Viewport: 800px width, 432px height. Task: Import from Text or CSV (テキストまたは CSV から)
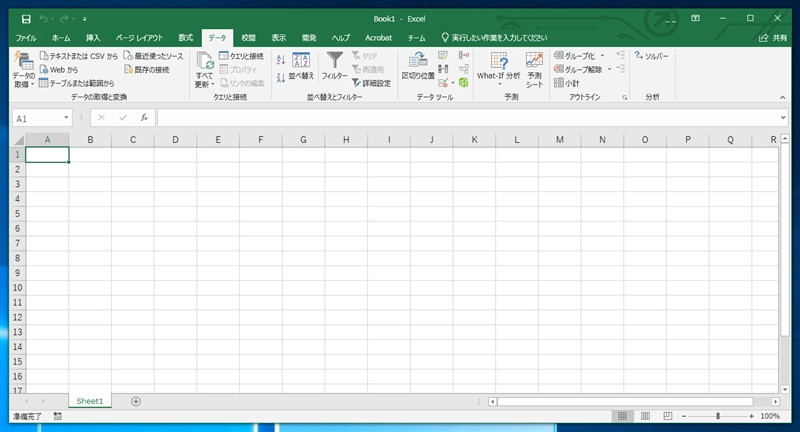tap(79, 56)
